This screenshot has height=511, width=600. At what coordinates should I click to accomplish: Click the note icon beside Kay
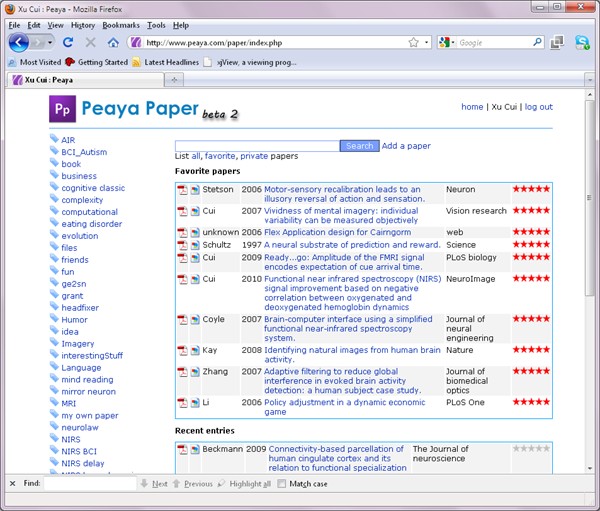(x=195, y=350)
